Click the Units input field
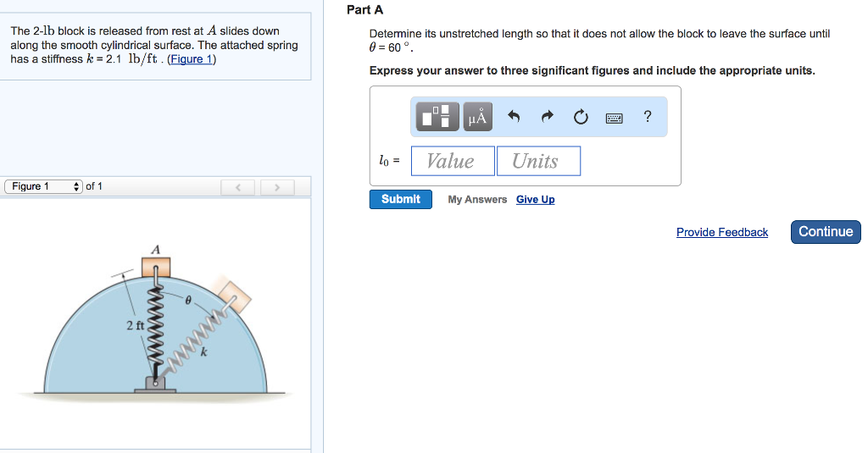This screenshot has height=453, width=868. coord(538,161)
